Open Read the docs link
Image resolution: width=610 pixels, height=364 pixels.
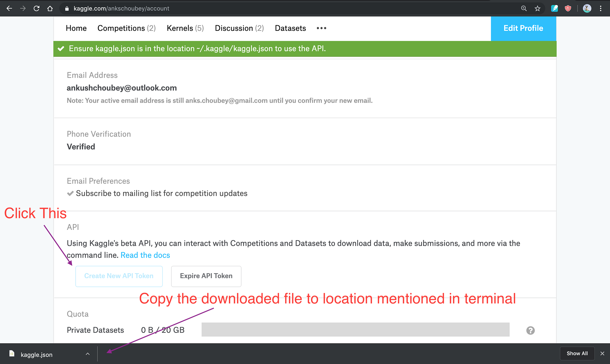coord(145,255)
